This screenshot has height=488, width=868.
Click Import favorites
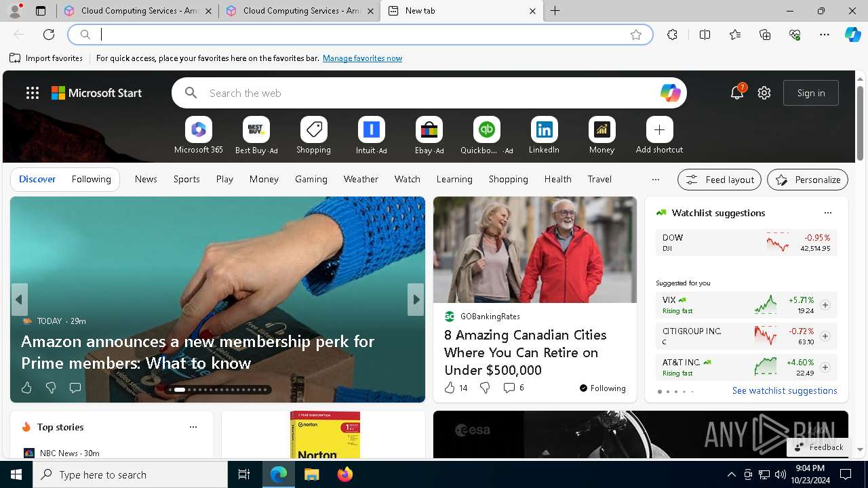[46, 58]
